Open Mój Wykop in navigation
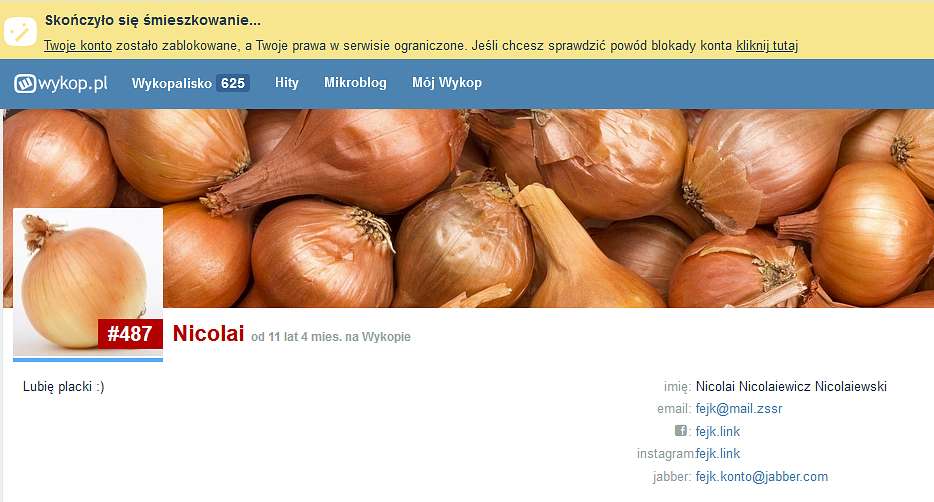Image resolution: width=934 pixels, height=502 pixels. click(x=447, y=83)
